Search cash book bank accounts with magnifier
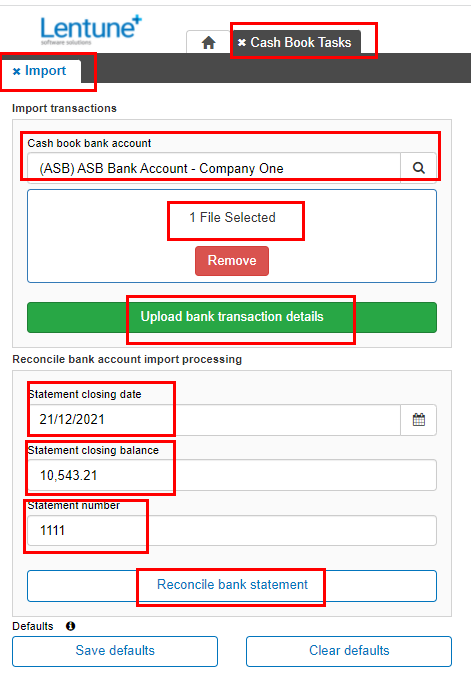The height and width of the screenshot is (700, 471). [418, 168]
